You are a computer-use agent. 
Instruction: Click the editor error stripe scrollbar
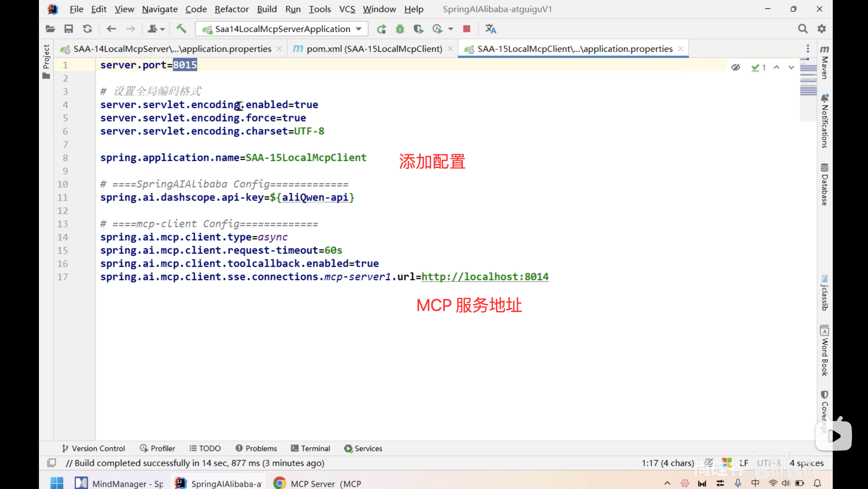[808, 89]
